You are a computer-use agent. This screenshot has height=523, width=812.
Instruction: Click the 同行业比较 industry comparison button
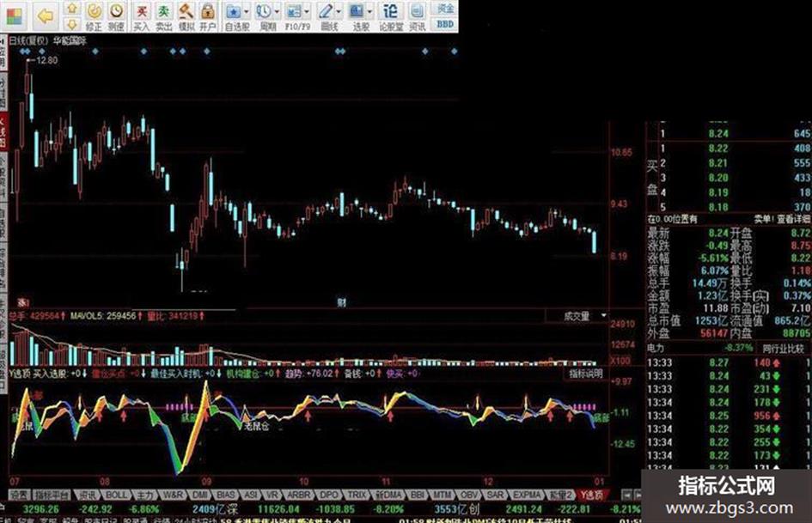[x=784, y=349]
